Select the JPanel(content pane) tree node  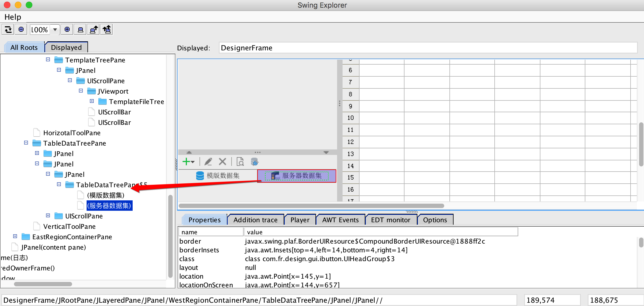pyautogui.click(x=54, y=247)
